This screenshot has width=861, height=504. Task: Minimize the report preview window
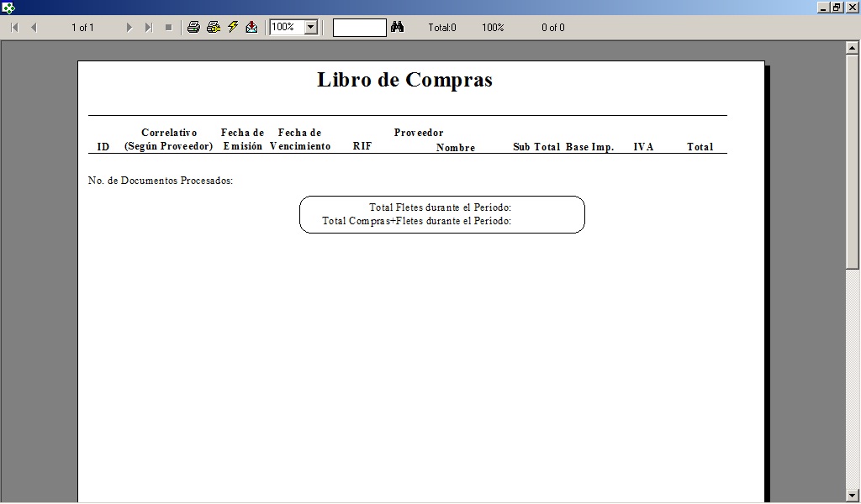[822, 7]
